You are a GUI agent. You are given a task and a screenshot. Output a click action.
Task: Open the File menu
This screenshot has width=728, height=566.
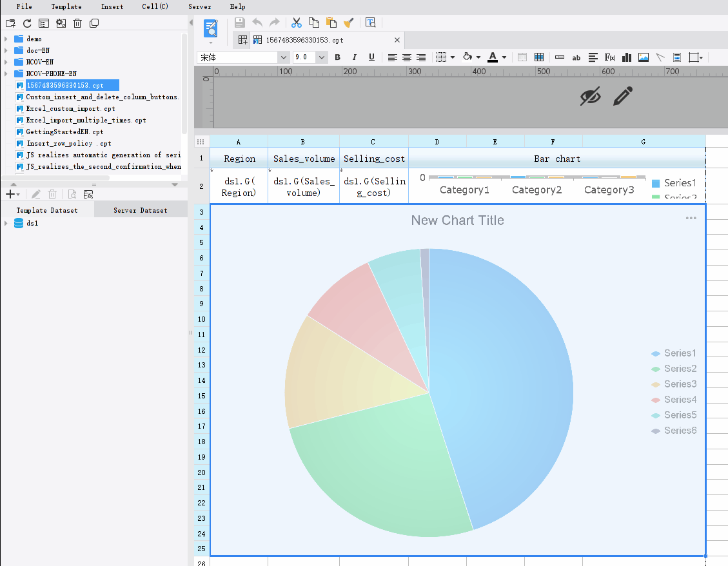[x=24, y=6]
